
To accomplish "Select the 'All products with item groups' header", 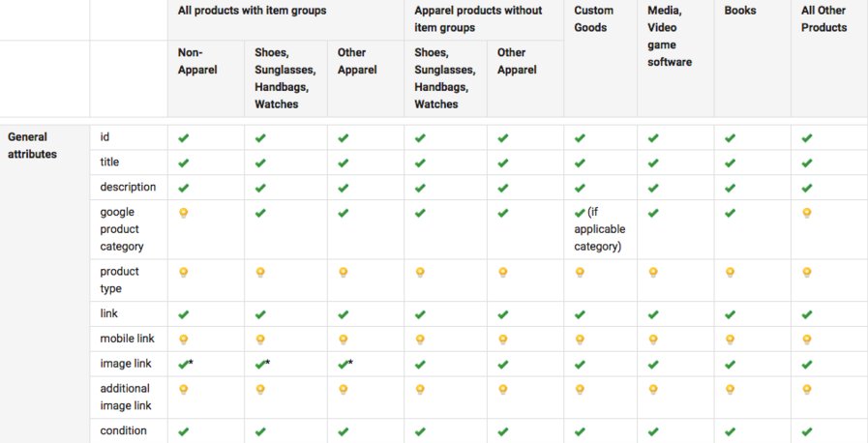I will click(252, 11).
